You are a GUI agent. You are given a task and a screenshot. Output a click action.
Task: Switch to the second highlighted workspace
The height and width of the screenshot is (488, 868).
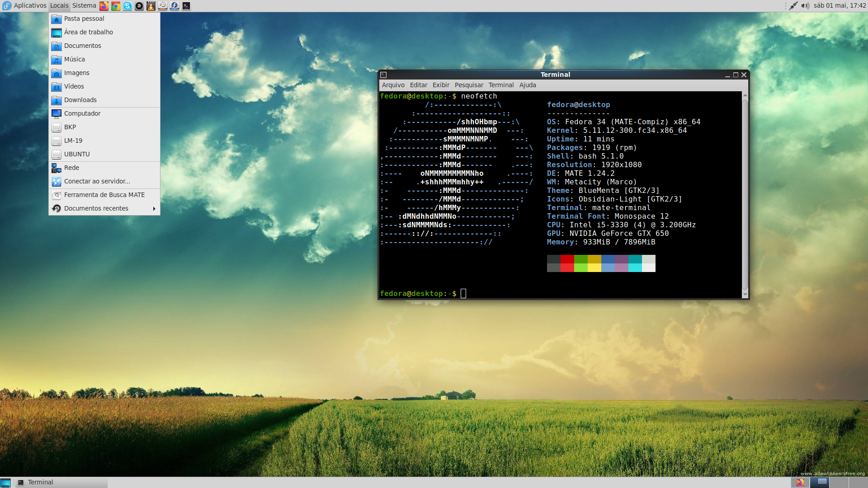tap(819, 483)
